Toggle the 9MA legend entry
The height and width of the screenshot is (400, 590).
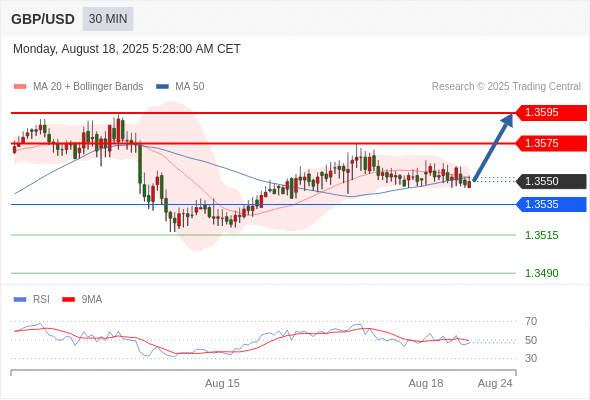[x=82, y=300]
